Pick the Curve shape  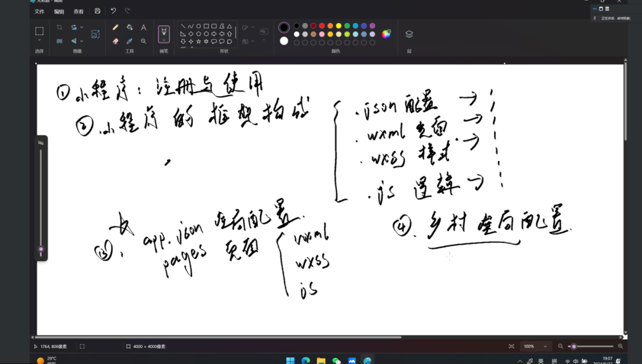click(x=191, y=26)
